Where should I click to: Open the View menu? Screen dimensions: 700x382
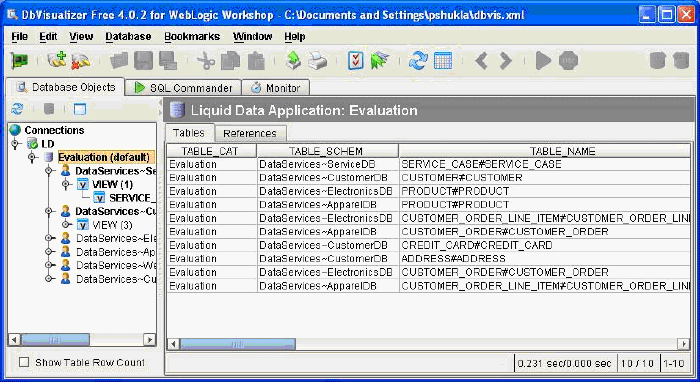81,37
